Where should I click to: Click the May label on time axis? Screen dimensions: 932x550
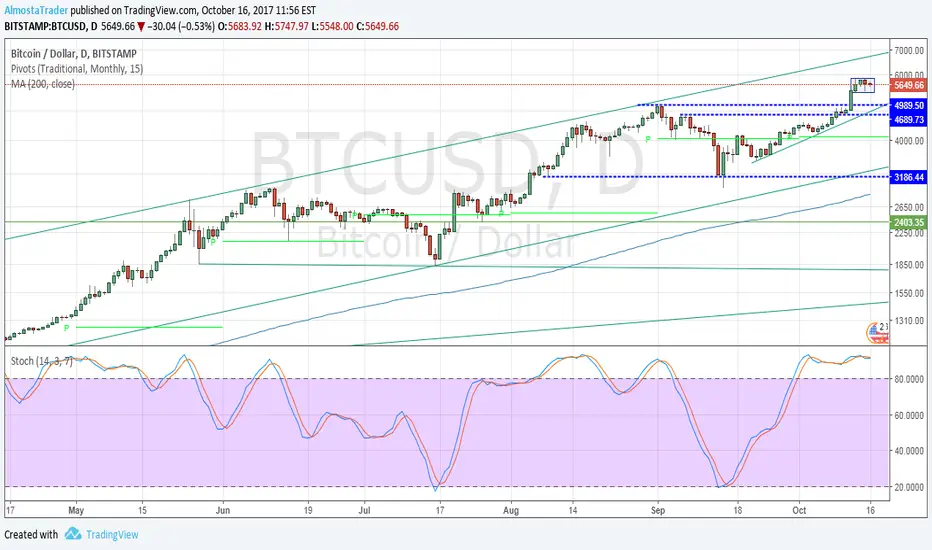76,510
